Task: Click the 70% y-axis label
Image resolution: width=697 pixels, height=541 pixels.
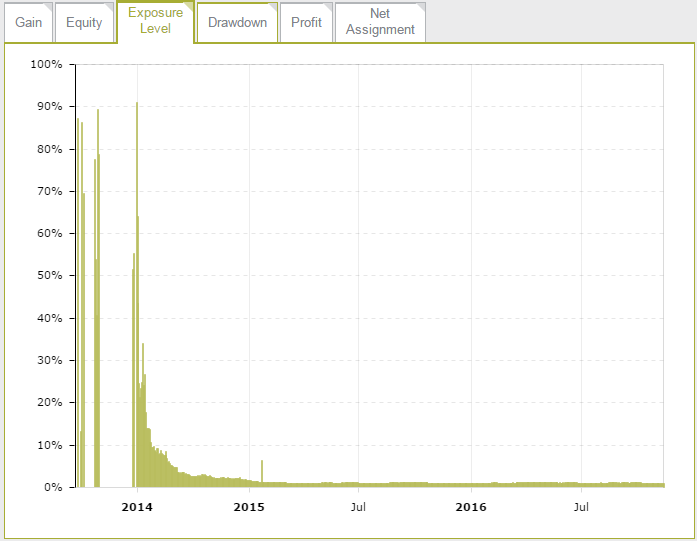Action: (49, 192)
